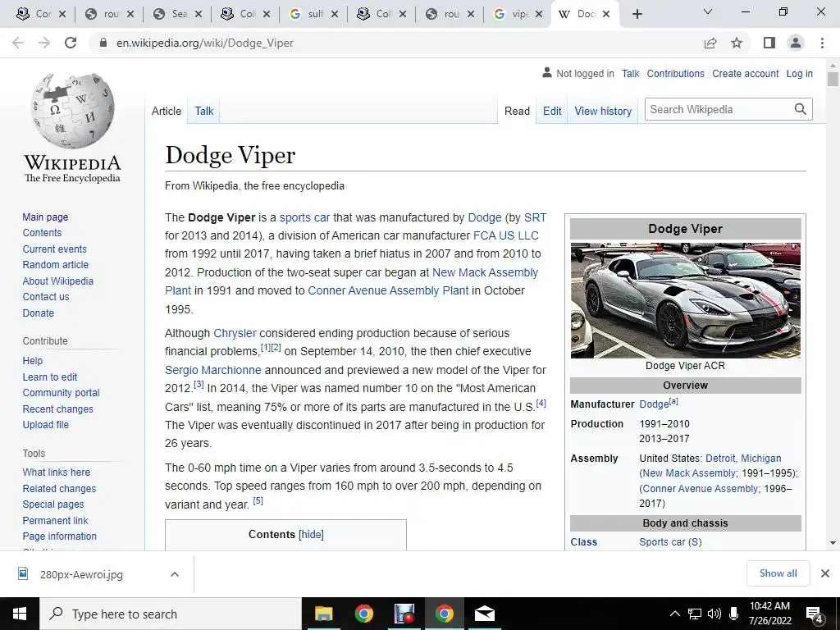Select the Article tab
840x630 pixels.
[x=166, y=111]
